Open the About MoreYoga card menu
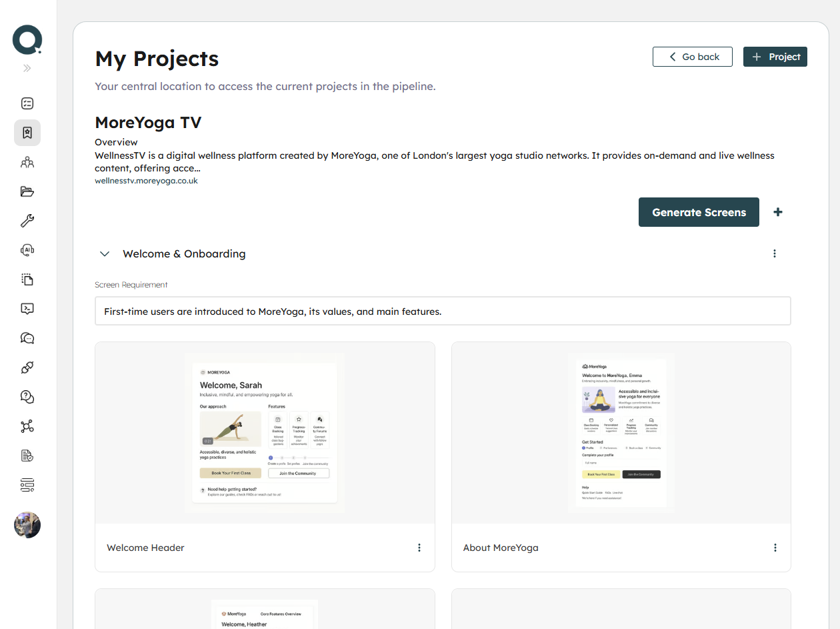 775,547
